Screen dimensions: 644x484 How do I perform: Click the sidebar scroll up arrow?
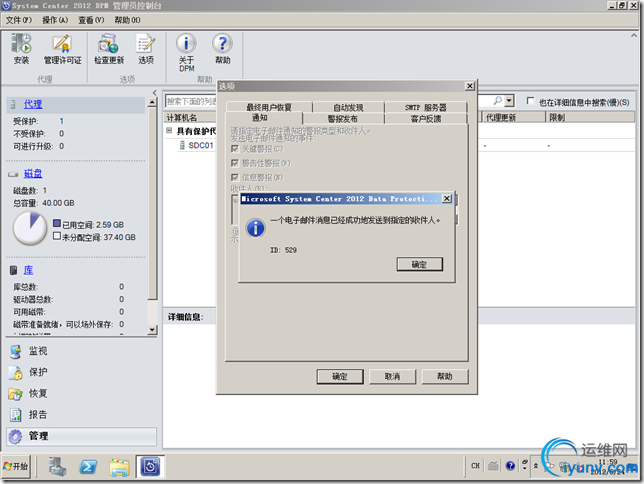click(x=152, y=102)
